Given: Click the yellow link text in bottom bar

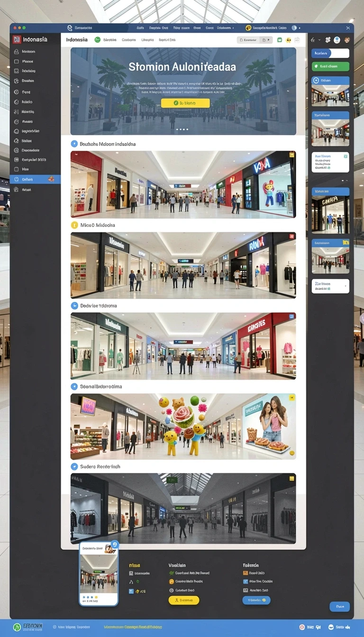Looking at the screenshot, I should coord(133,627).
